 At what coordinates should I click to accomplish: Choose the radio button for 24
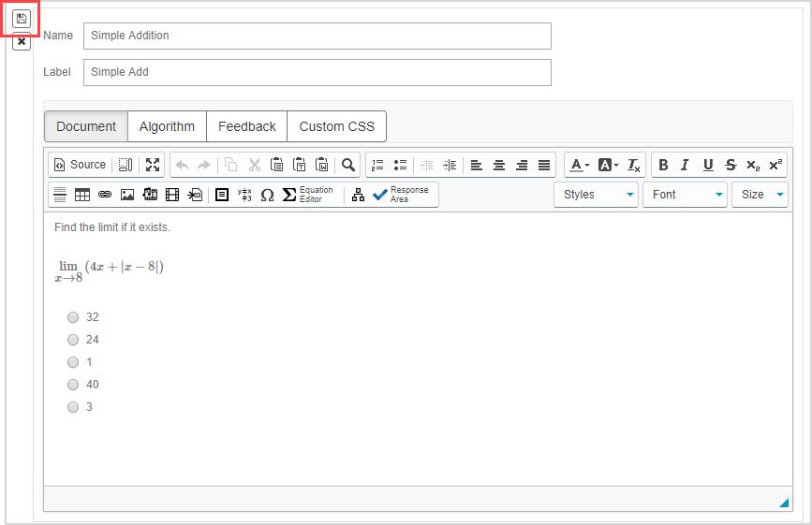coord(73,340)
